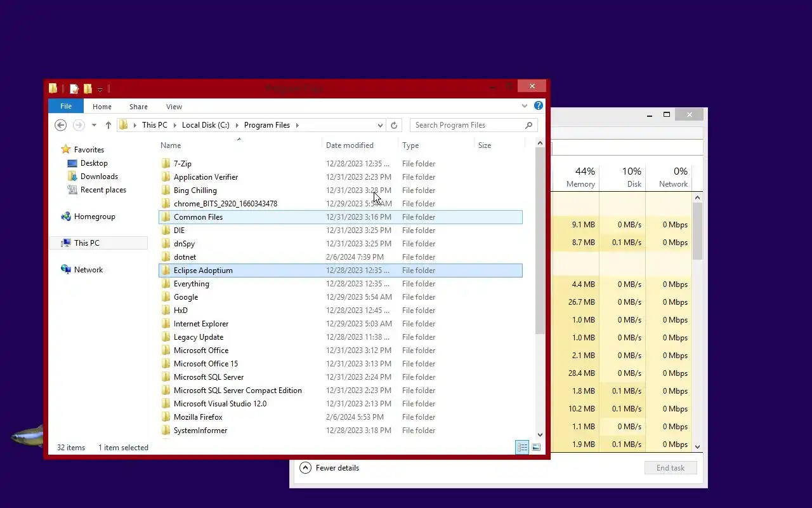Select the dnSpy folder icon
The width and height of the screenshot is (812, 508).
(x=166, y=244)
